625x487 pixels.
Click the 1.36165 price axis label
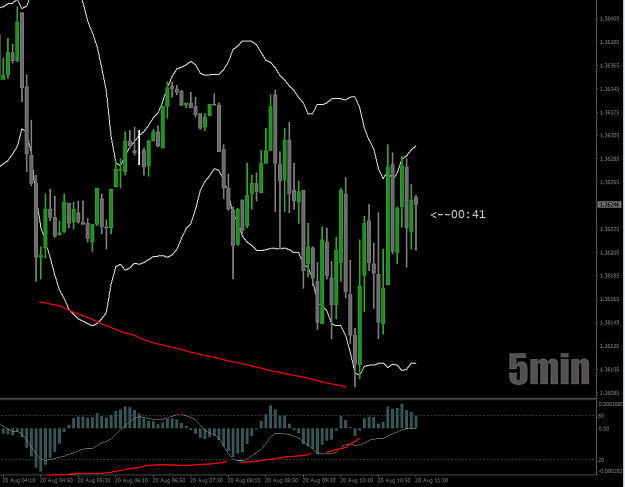pos(610,299)
